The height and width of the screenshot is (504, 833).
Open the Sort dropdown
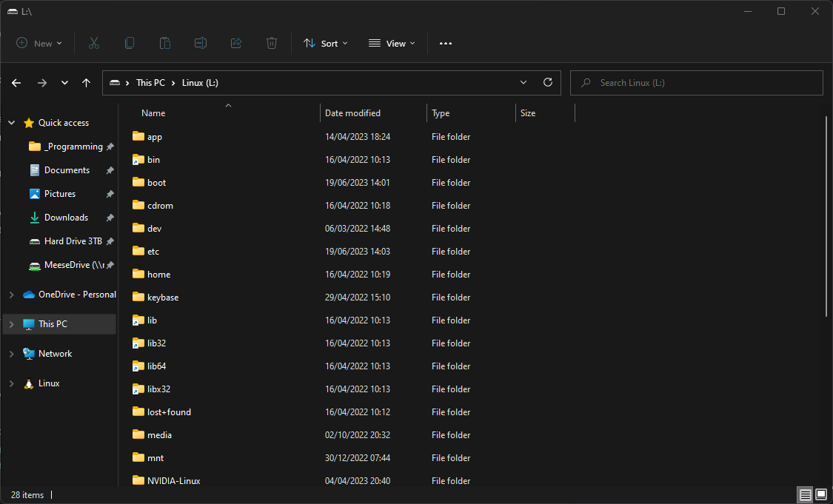tap(325, 43)
